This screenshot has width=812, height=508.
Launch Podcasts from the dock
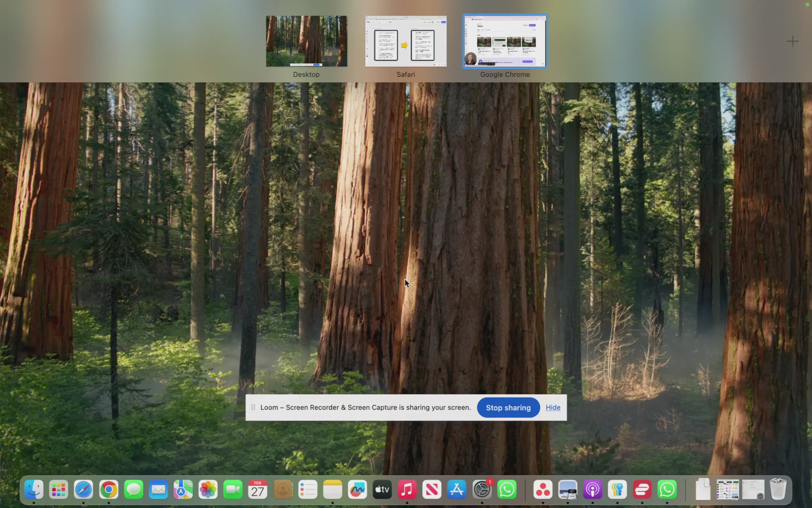click(593, 490)
